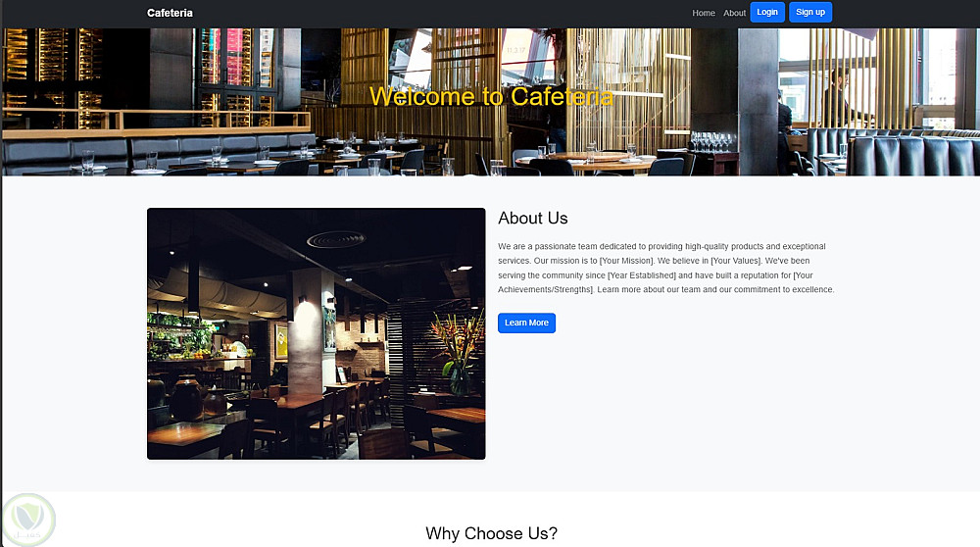The height and width of the screenshot is (547, 980).
Task: Click the Why Choose Us? heading
Action: tap(491, 533)
